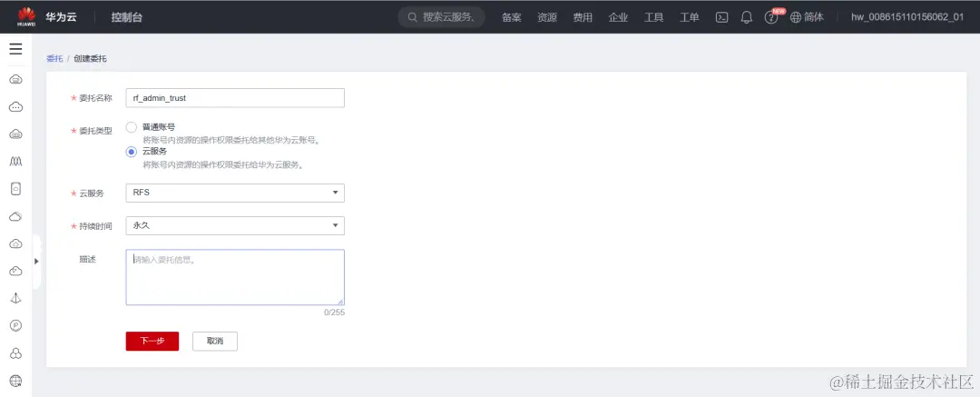Open the 简体 language selector
980x397 pixels.
click(x=813, y=17)
